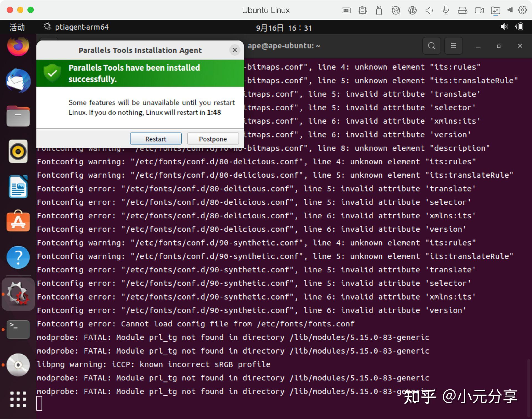Screen dimensions: 532x419
Task: Switch to Terminal in the dock
Action: point(18,329)
